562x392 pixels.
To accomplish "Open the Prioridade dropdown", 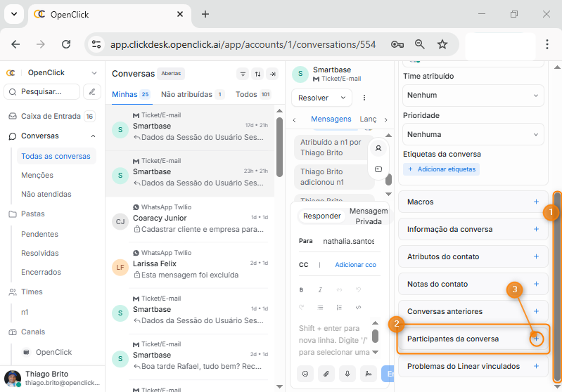I will [x=473, y=133].
